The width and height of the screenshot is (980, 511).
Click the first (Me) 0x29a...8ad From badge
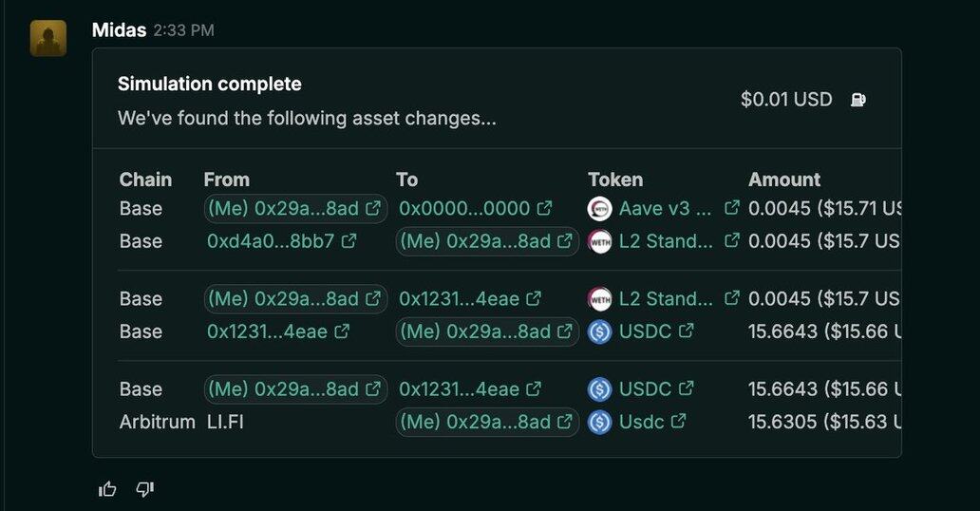click(x=295, y=209)
